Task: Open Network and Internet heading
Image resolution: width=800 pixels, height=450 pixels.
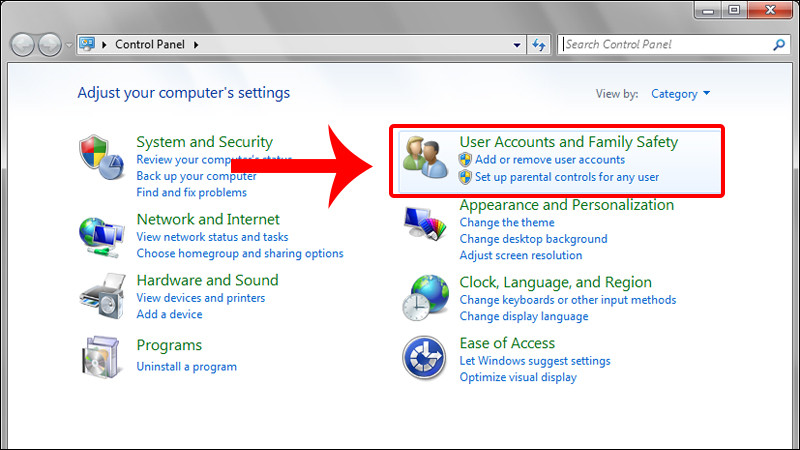Action: 208,219
